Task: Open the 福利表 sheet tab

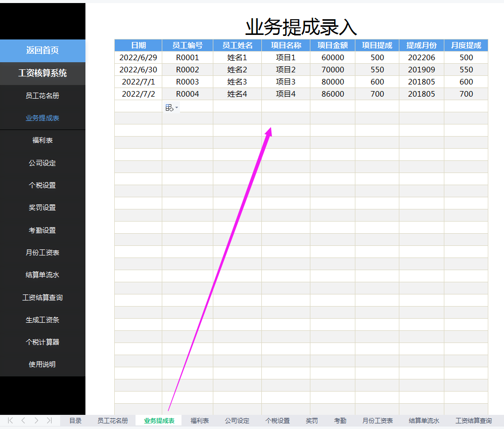Action: [x=199, y=420]
